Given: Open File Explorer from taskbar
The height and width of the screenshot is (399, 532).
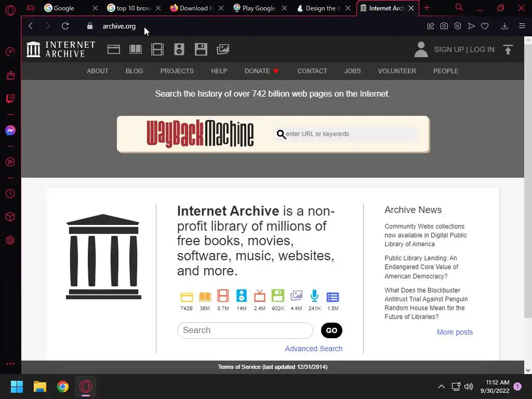Looking at the screenshot, I should click(39, 387).
